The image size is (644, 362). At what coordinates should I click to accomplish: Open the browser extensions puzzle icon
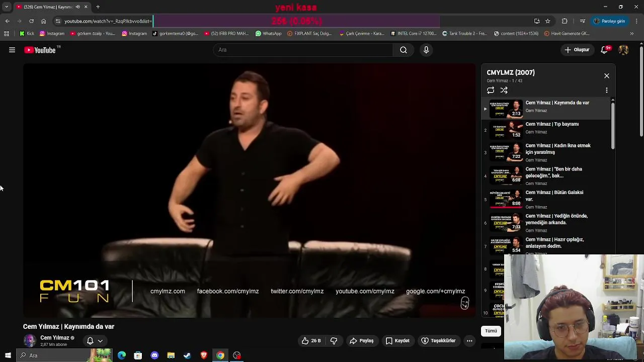pyautogui.click(x=565, y=21)
